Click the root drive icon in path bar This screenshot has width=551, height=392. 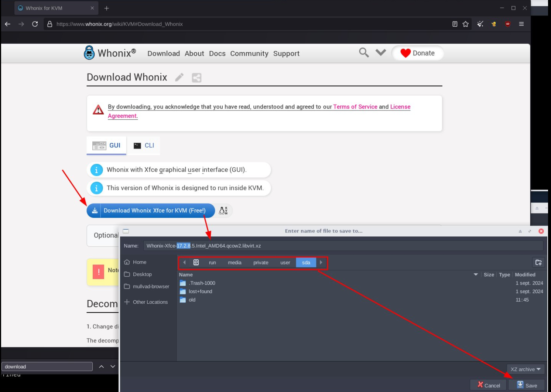pyautogui.click(x=196, y=262)
